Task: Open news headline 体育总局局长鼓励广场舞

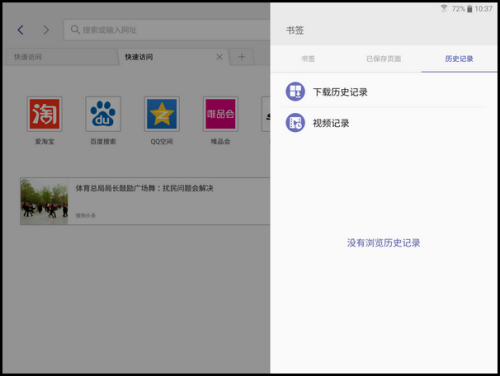Action: tap(144, 188)
